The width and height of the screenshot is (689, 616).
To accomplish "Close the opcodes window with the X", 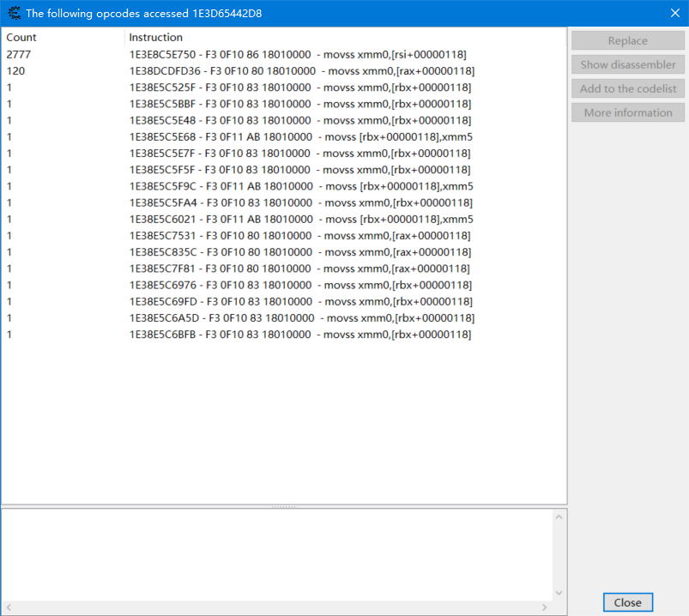I will tap(674, 13).
